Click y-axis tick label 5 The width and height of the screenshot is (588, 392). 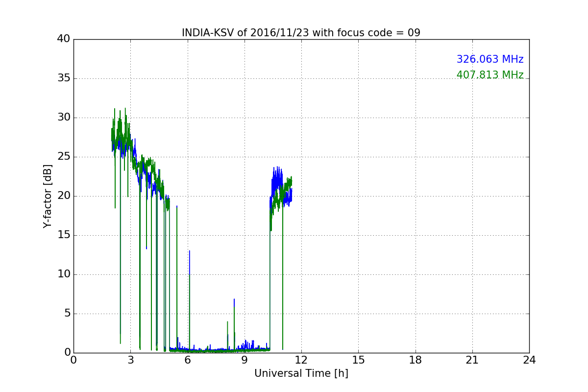point(67,314)
